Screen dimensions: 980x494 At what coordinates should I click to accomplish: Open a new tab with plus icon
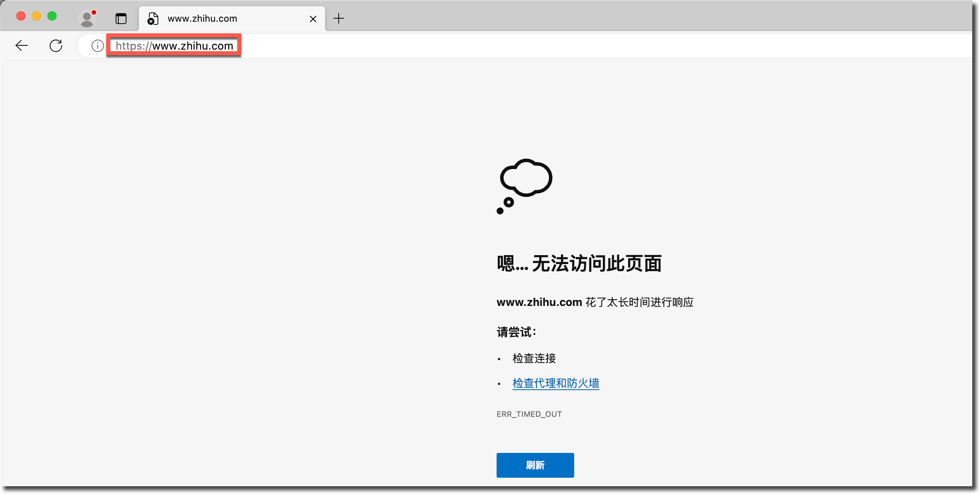339,18
